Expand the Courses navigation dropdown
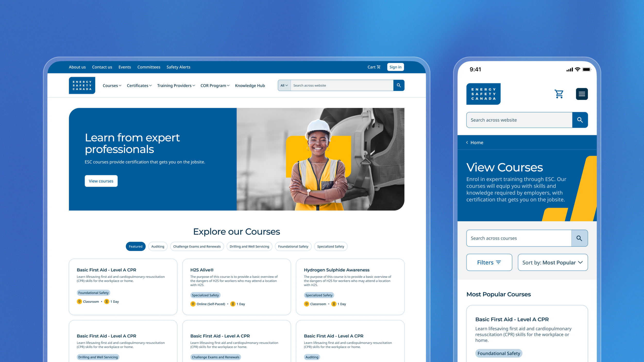The height and width of the screenshot is (362, 644). click(112, 85)
